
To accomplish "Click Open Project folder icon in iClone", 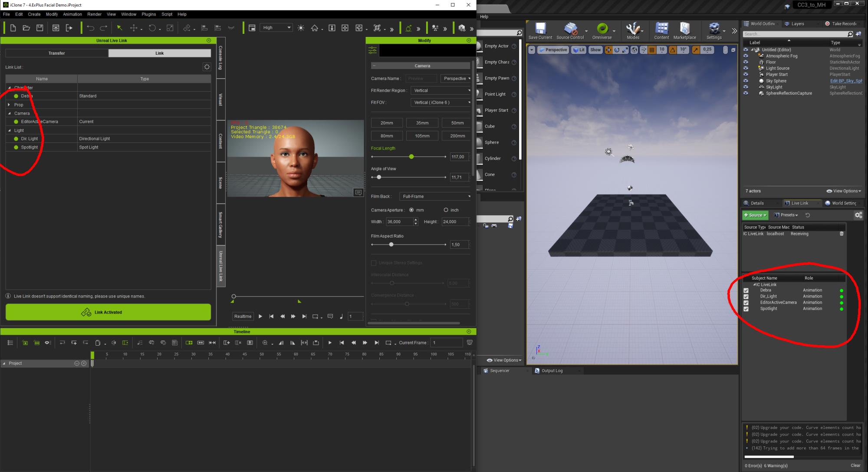I will coord(26,28).
